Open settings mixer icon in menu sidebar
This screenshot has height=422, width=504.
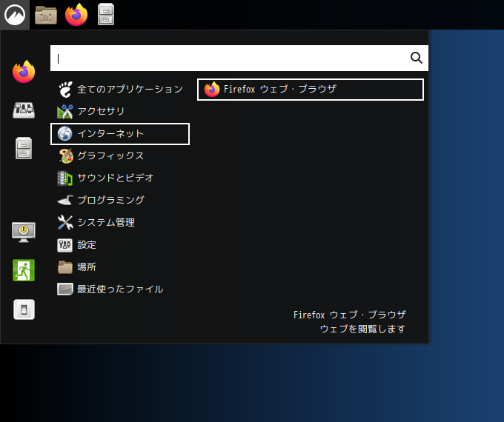[x=24, y=110]
